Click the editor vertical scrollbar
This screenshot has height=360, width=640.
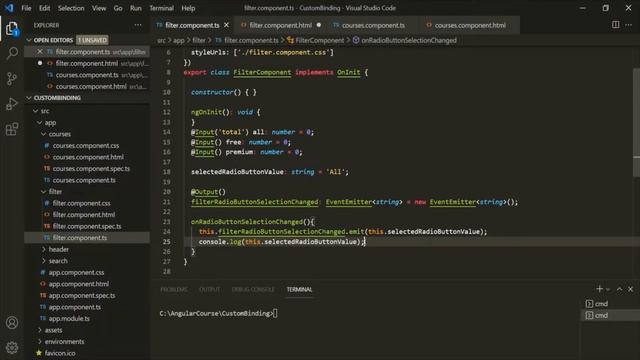(x=636, y=122)
